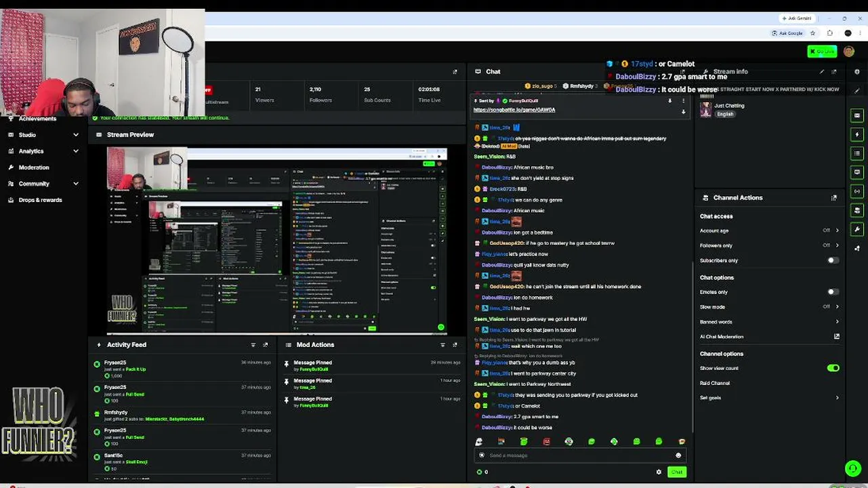Select the Just Chatting category thumbnail
This screenshot has width=868, height=488.
pos(706,110)
